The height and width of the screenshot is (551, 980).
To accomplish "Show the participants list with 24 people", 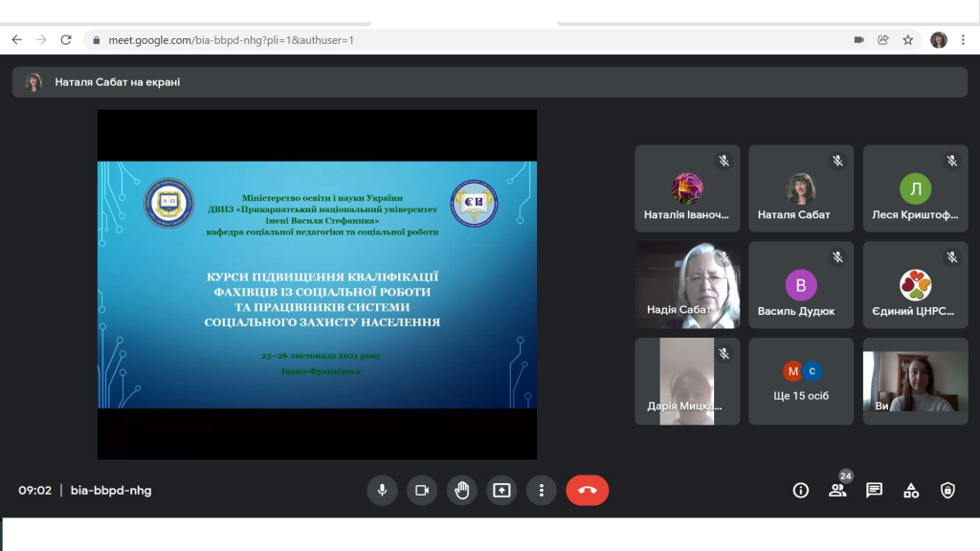I will (x=837, y=491).
